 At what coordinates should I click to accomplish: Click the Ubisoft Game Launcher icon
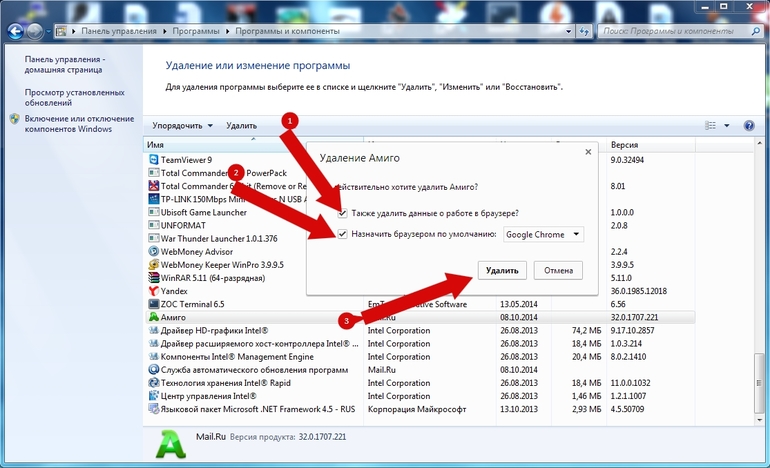154,212
